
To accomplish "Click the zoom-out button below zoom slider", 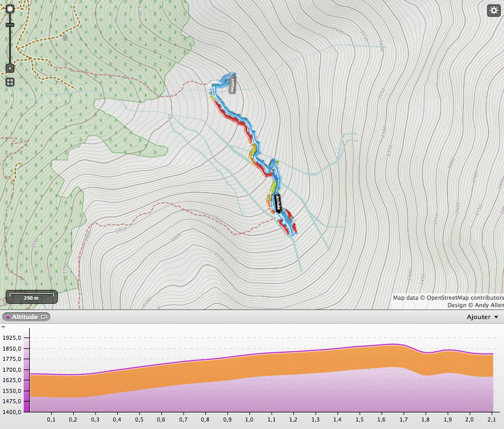I will pos(10,68).
